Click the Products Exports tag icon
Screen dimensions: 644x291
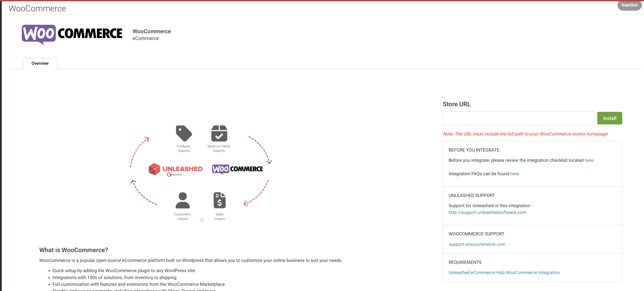point(184,133)
